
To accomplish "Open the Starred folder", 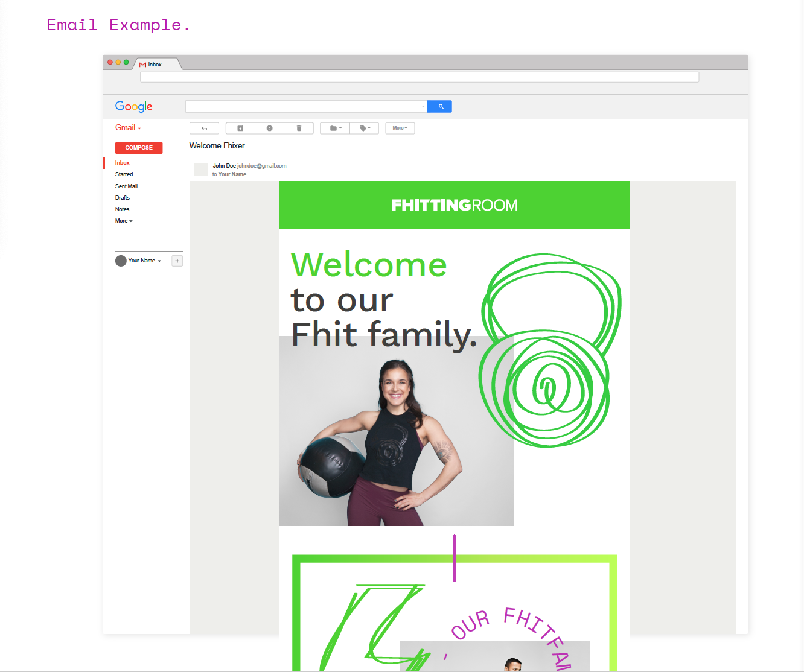I will [124, 174].
